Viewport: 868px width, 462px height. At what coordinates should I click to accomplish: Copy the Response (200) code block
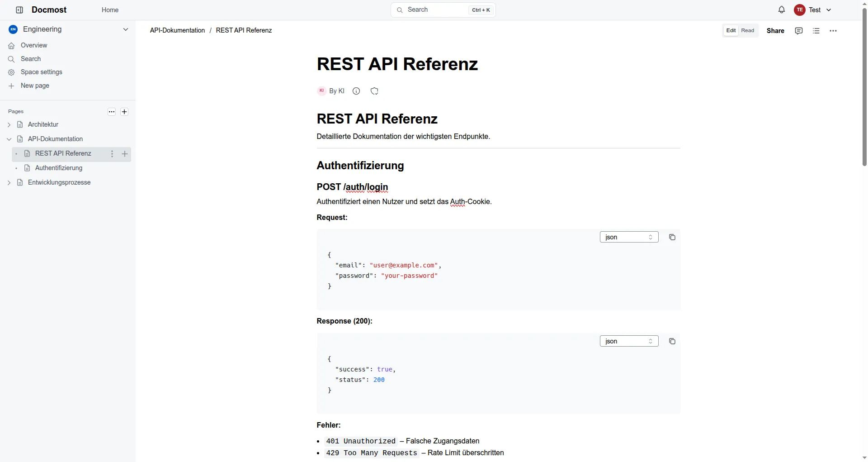tap(672, 341)
